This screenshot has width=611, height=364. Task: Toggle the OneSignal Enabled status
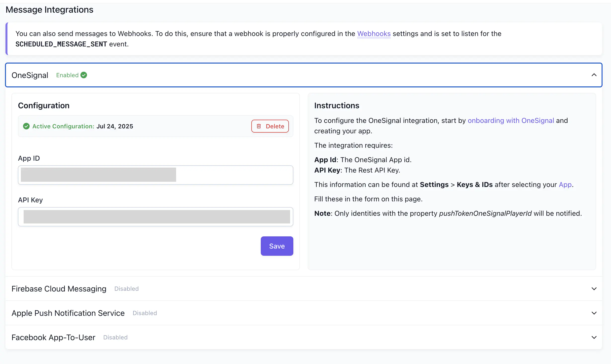tap(67, 75)
